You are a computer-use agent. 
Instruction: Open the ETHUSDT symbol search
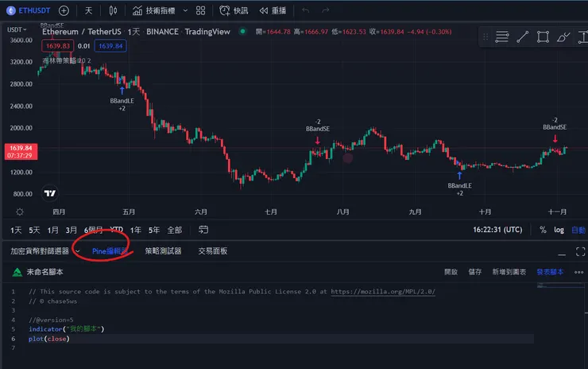[28, 10]
